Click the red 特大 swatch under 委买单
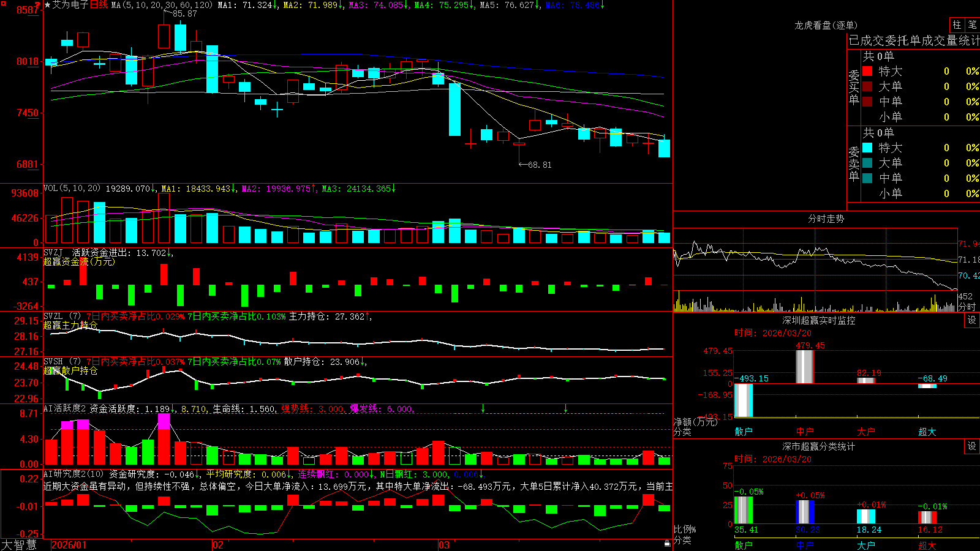980x551 pixels. (x=867, y=71)
